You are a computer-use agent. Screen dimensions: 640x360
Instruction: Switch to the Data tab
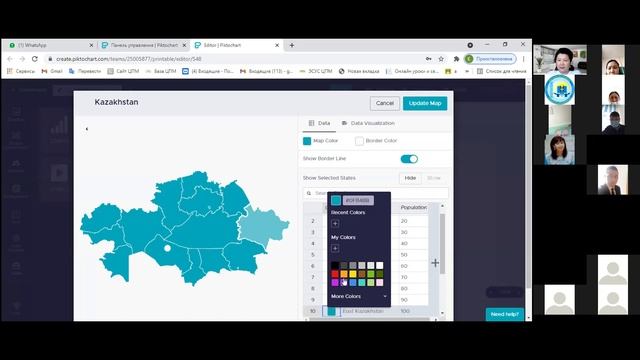pyautogui.click(x=320, y=123)
